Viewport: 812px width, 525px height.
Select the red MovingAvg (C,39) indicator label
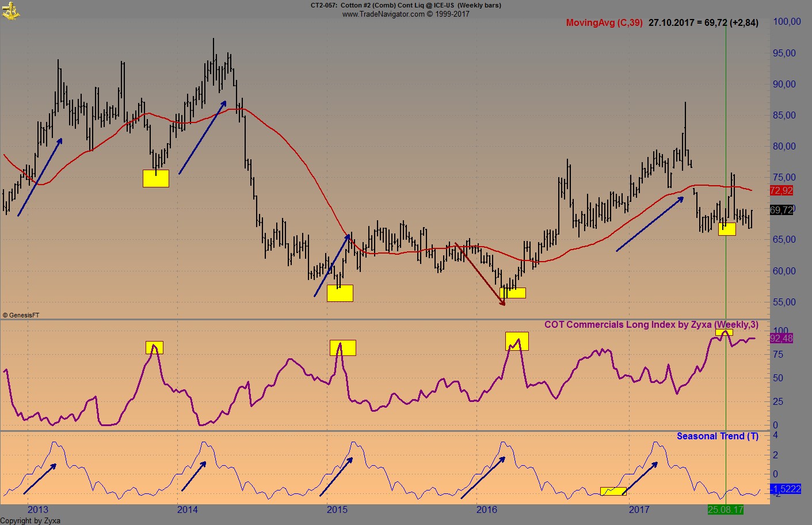[604, 23]
